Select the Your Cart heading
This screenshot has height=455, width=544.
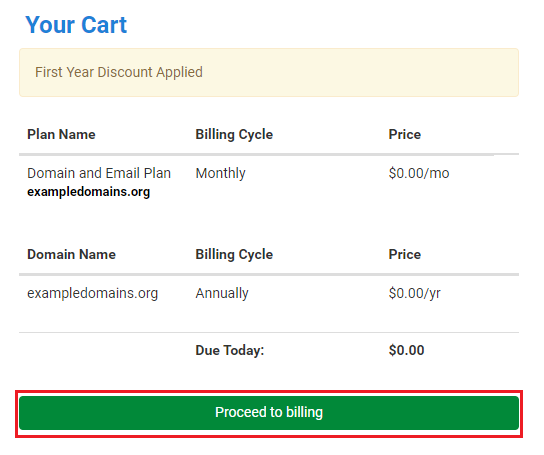point(76,25)
